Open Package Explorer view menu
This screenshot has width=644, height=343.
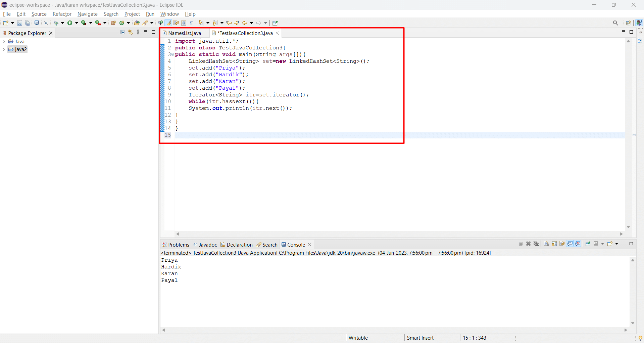[x=138, y=32]
